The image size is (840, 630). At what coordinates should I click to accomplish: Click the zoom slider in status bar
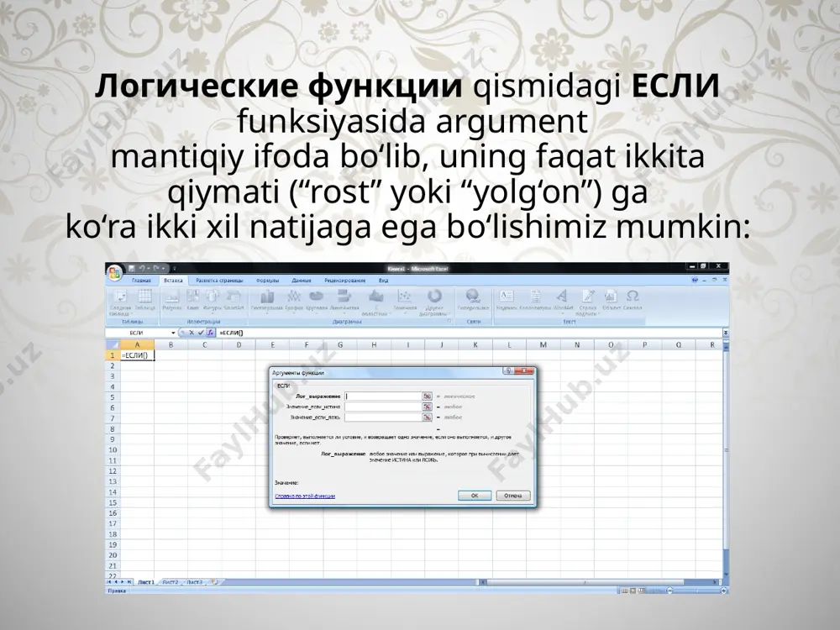point(696,591)
